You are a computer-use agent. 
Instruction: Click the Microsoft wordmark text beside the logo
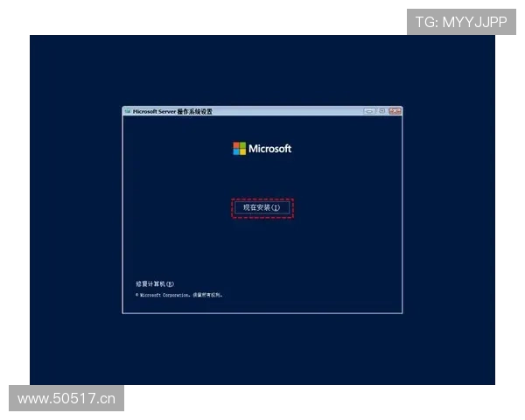point(269,149)
